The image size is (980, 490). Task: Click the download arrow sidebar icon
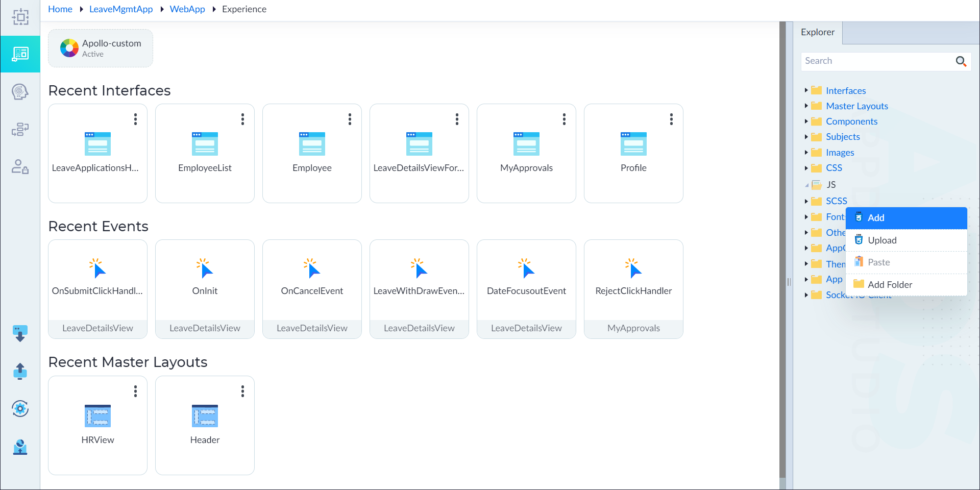pos(20,334)
